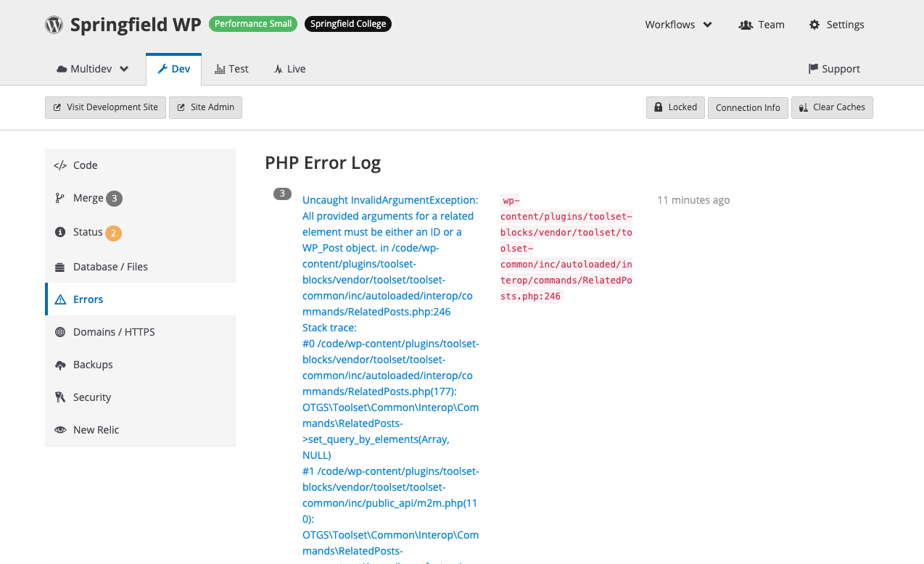Expand the Multidev dropdown chevron

pos(124,69)
